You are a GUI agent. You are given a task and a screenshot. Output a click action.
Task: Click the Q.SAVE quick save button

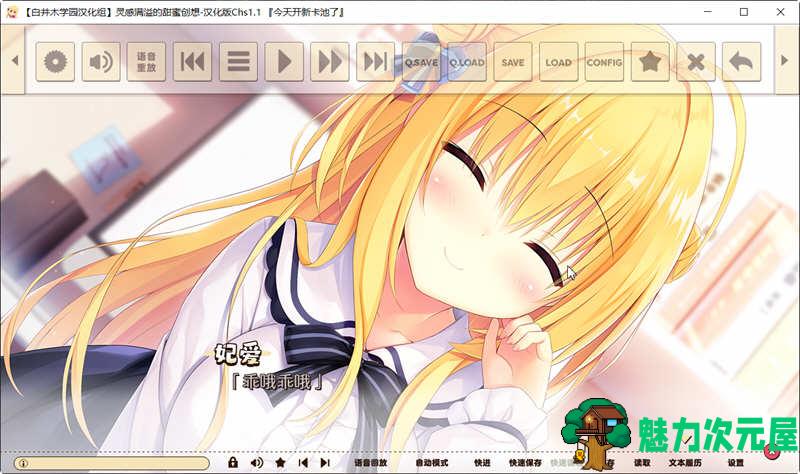click(421, 62)
